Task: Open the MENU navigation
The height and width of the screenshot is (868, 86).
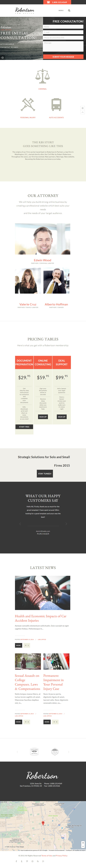Action: (x=61, y=10)
